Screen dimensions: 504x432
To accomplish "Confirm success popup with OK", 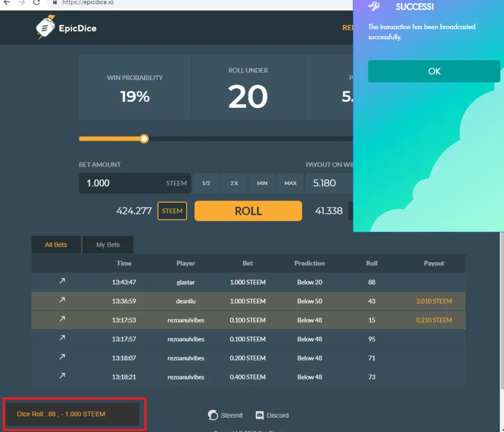I will click(434, 71).
